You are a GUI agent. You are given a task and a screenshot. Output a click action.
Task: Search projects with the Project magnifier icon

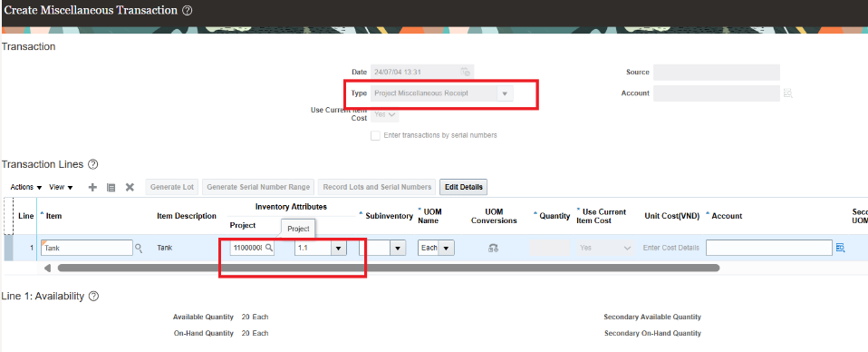269,248
